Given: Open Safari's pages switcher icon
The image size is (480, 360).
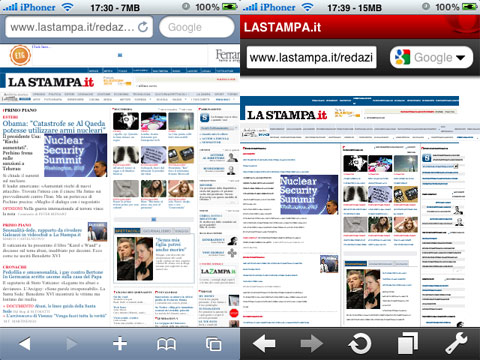Looking at the screenshot, I should [x=213, y=344].
